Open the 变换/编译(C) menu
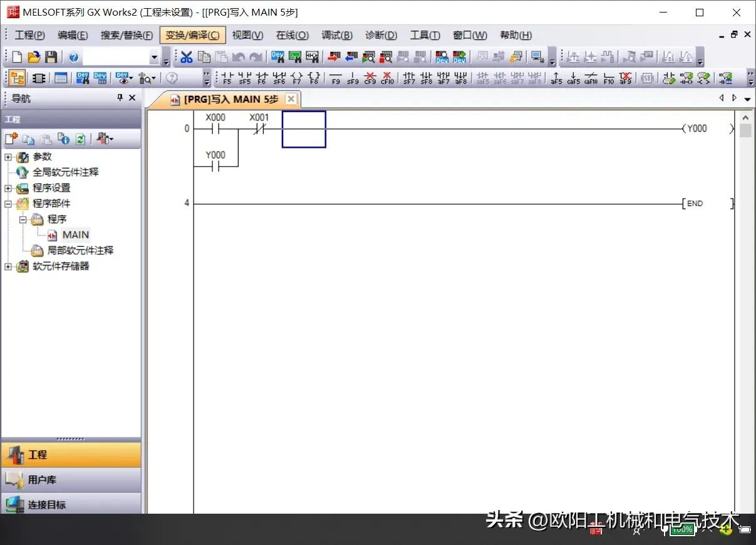756x545 pixels. point(192,35)
